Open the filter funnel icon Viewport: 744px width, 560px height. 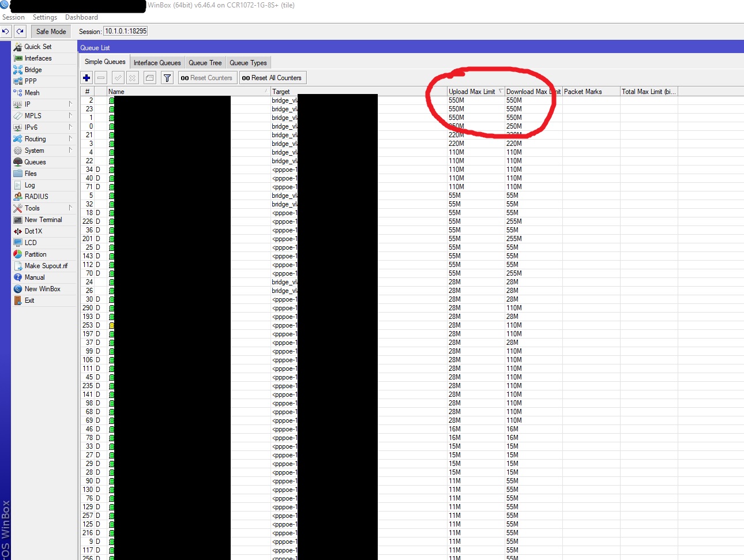tap(167, 78)
